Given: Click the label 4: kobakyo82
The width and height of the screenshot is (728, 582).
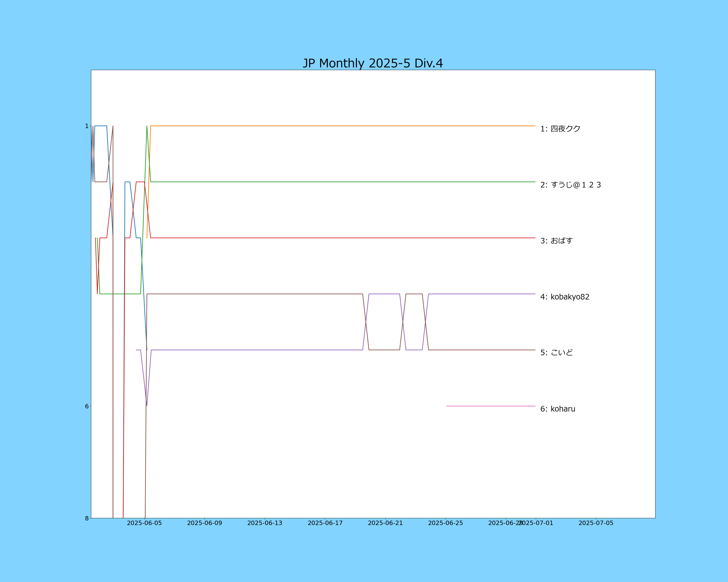Looking at the screenshot, I should click(565, 297).
